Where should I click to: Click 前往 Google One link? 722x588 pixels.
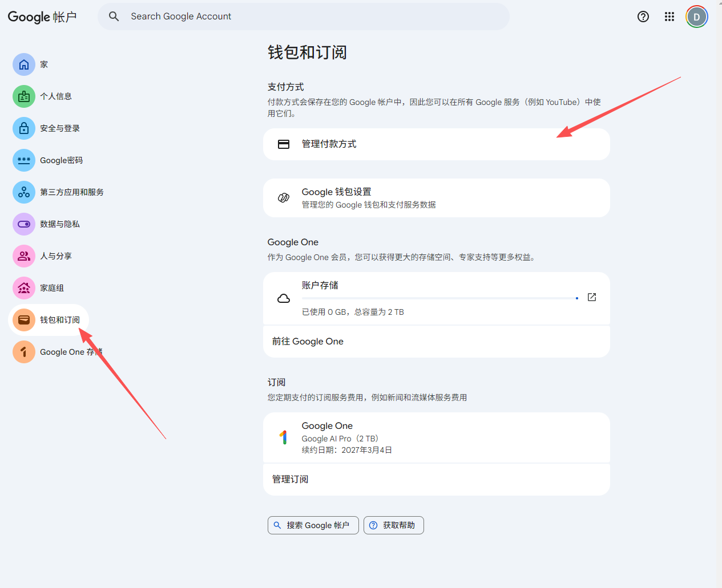[308, 342]
